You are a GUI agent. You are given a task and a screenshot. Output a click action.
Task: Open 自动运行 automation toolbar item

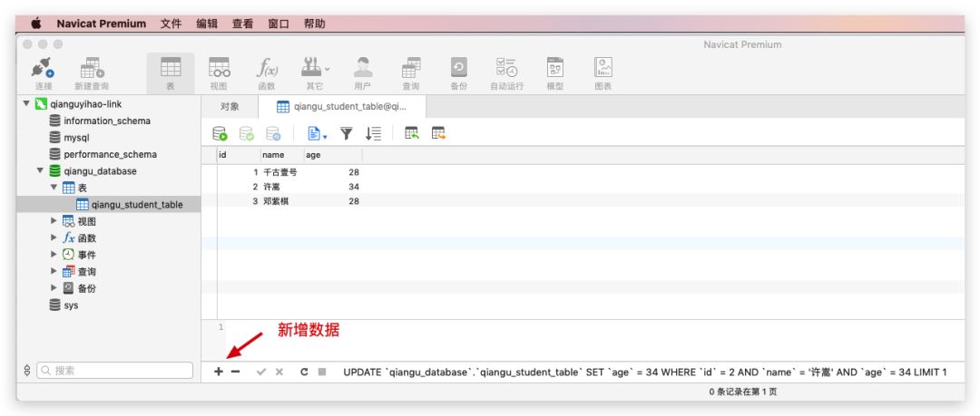(x=507, y=73)
